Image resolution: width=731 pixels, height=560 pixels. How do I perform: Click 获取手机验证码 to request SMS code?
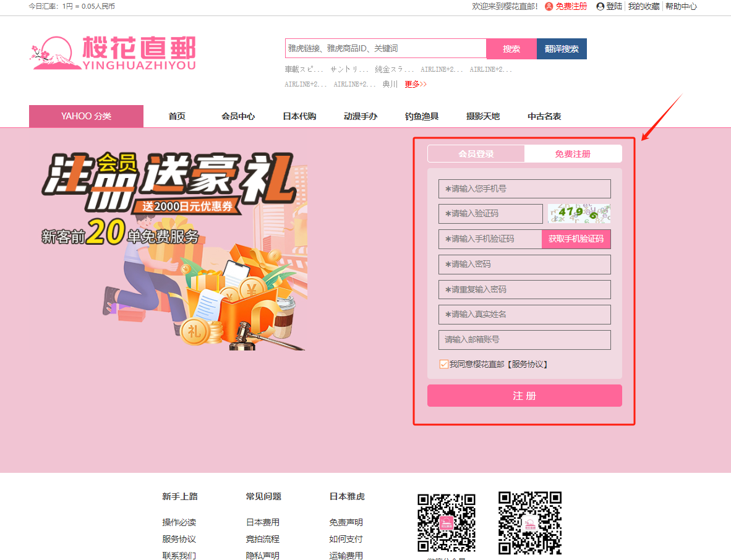click(x=576, y=239)
